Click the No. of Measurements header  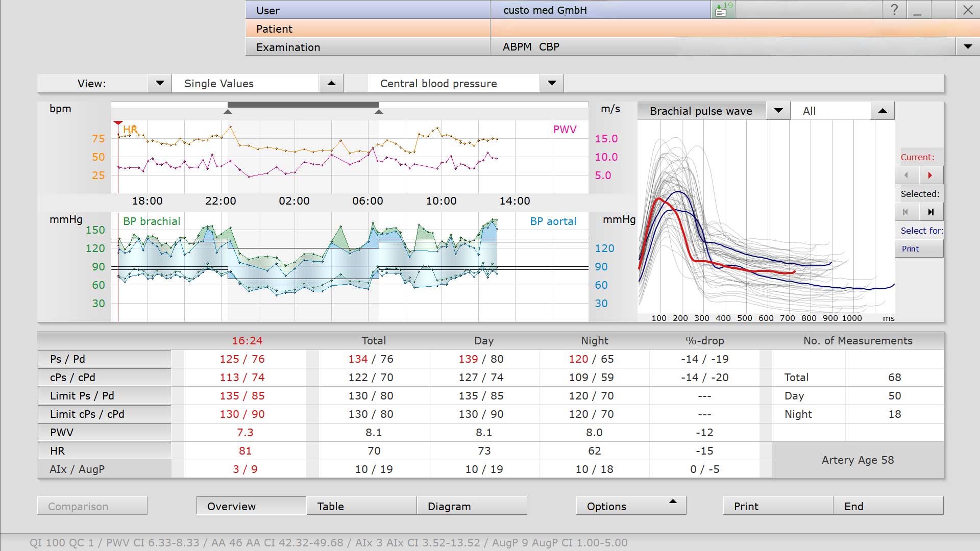pyautogui.click(x=857, y=340)
